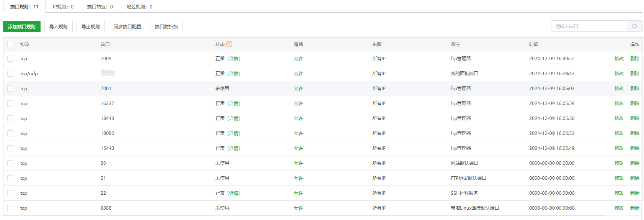The width and height of the screenshot is (644, 220).
Task: Click 允许 policy for port 7009
Action: pos(298,59)
